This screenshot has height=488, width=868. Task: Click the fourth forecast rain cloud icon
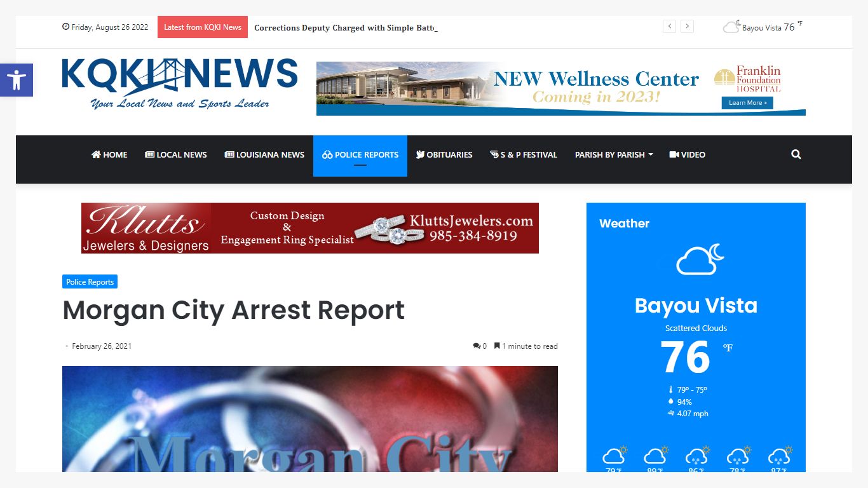coord(738,455)
